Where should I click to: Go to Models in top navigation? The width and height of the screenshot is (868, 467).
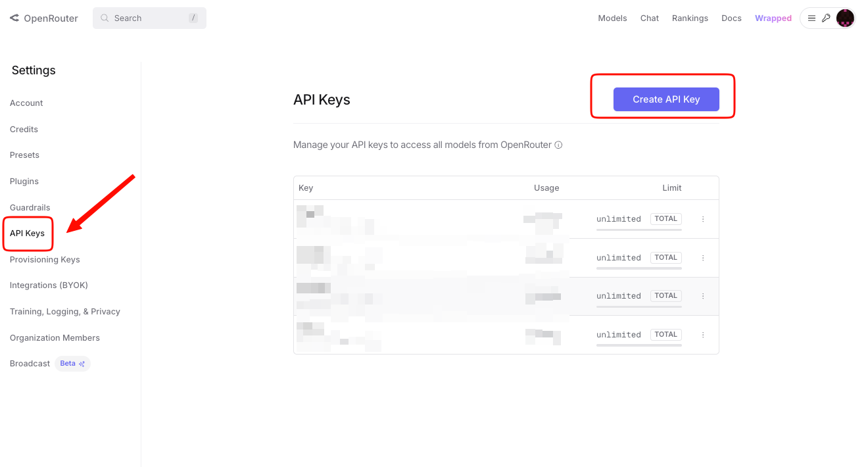(x=612, y=18)
